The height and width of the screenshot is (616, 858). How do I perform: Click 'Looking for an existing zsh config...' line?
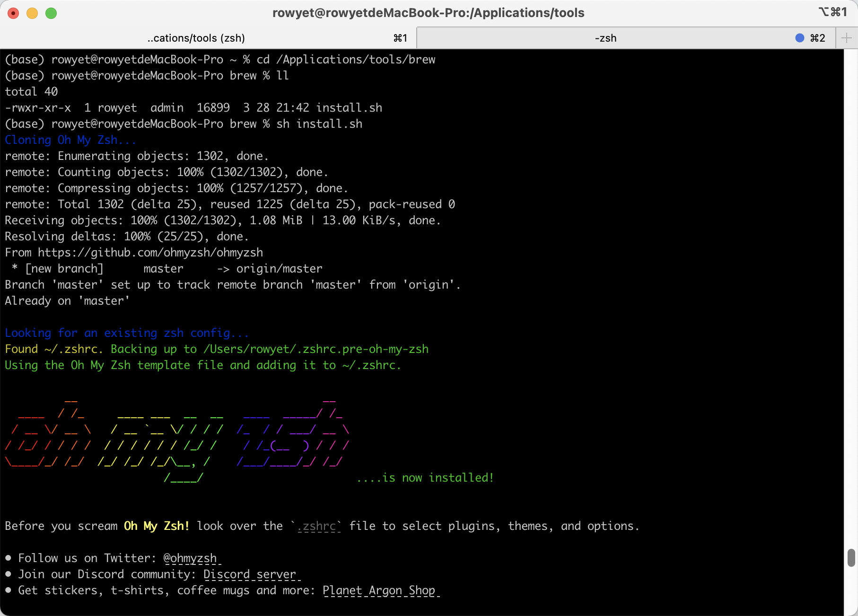127,333
